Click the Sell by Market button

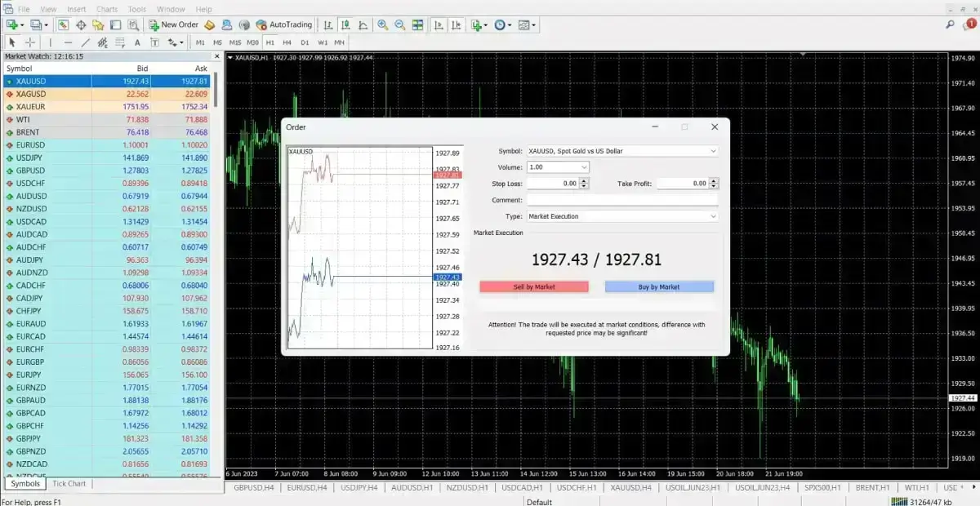[x=533, y=286]
